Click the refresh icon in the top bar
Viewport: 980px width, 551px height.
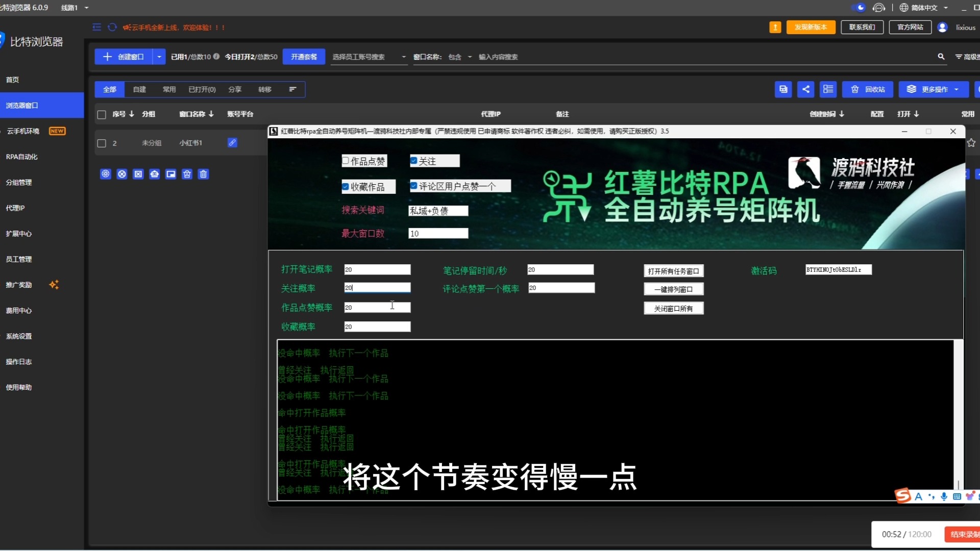coord(112,27)
